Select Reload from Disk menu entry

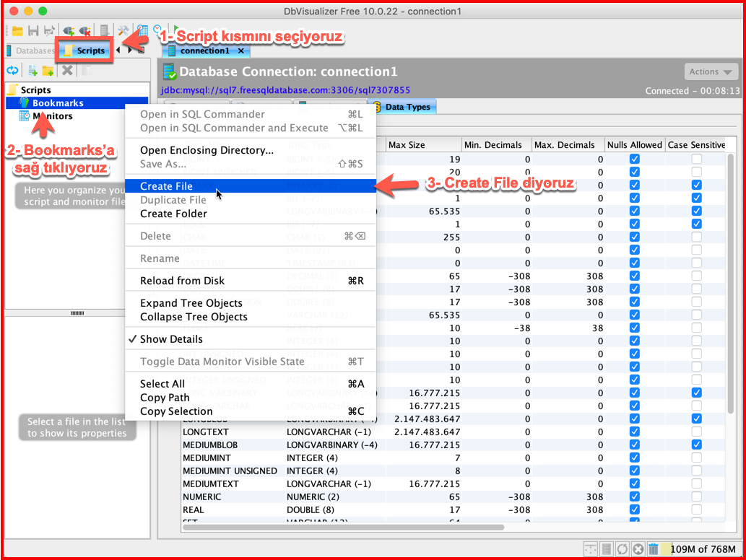(x=251, y=281)
